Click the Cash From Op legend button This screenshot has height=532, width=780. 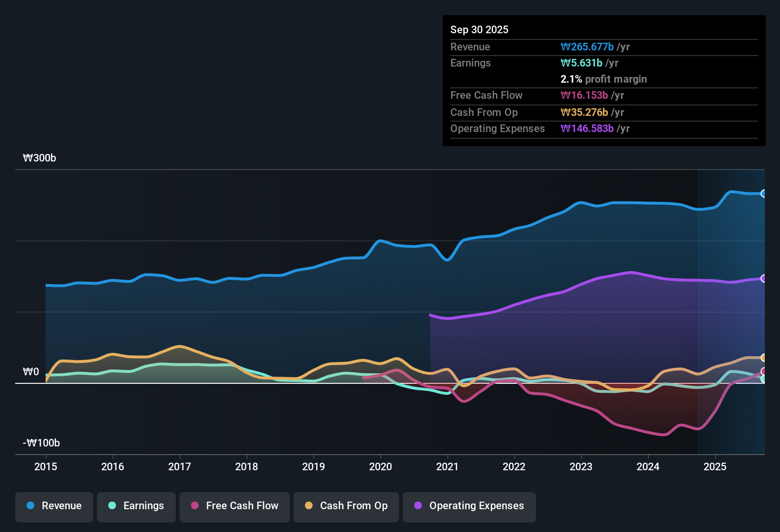pyautogui.click(x=346, y=506)
